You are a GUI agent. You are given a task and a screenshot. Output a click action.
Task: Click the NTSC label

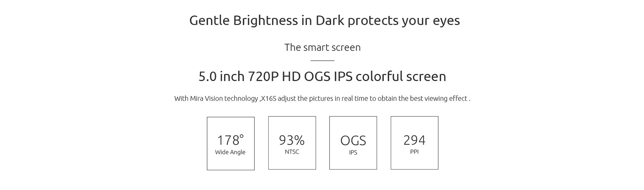[x=292, y=152]
